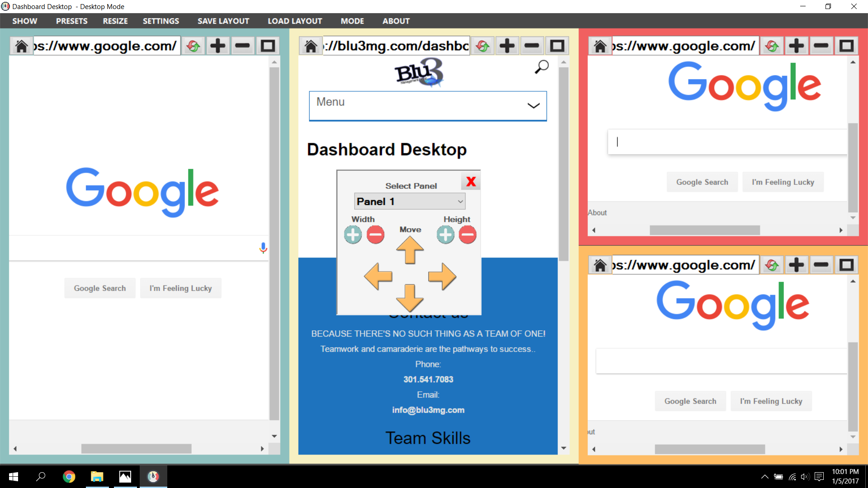Click Google Search button in orange panel

pos(690,401)
